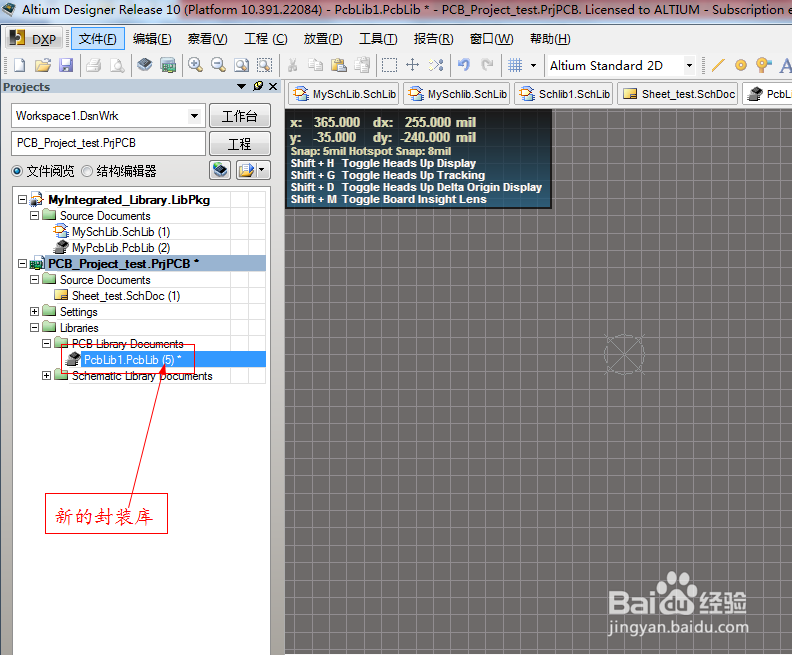Collapse the PCB_Project_test.PrjPCB node

coord(22,264)
